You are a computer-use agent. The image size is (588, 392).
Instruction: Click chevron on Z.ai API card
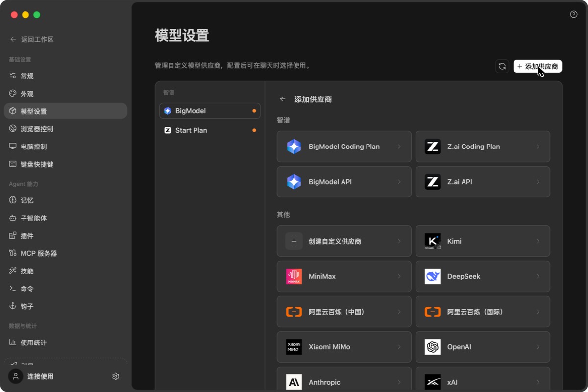(538, 182)
